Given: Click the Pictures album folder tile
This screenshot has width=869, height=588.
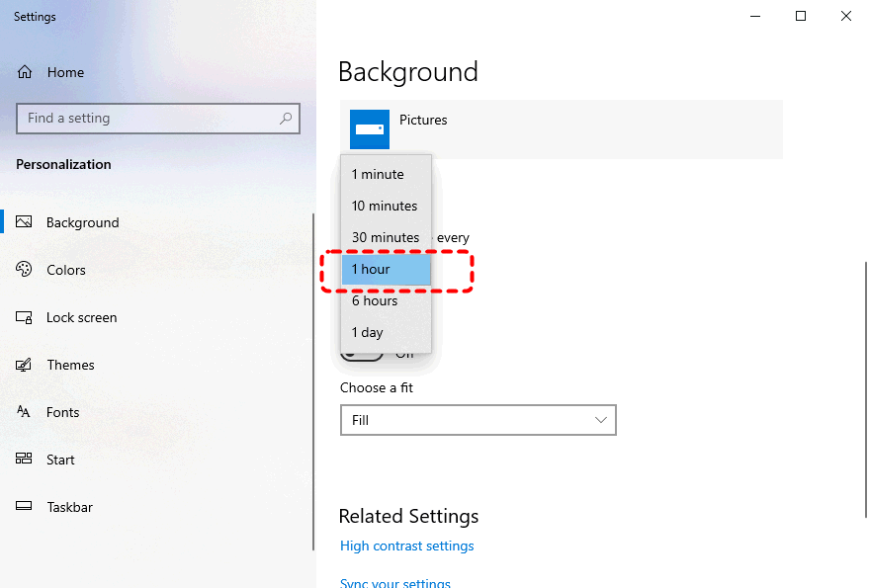Looking at the screenshot, I should click(x=370, y=129).
